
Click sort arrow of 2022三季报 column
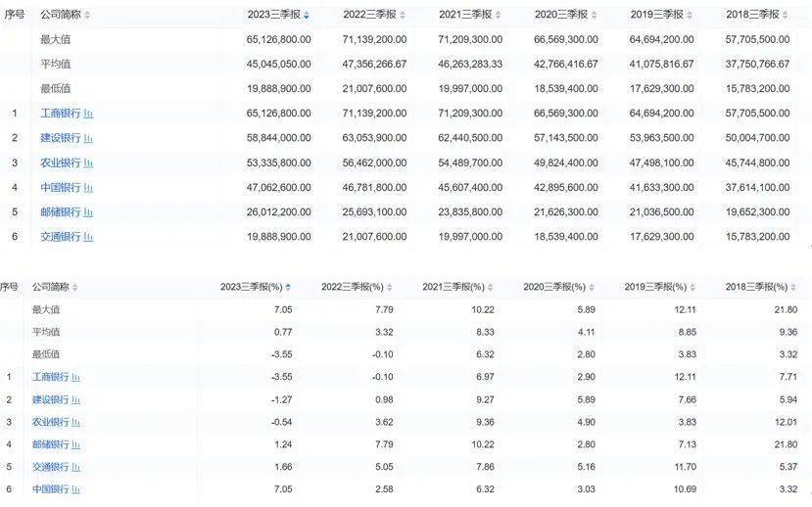(x=403, y=15)
